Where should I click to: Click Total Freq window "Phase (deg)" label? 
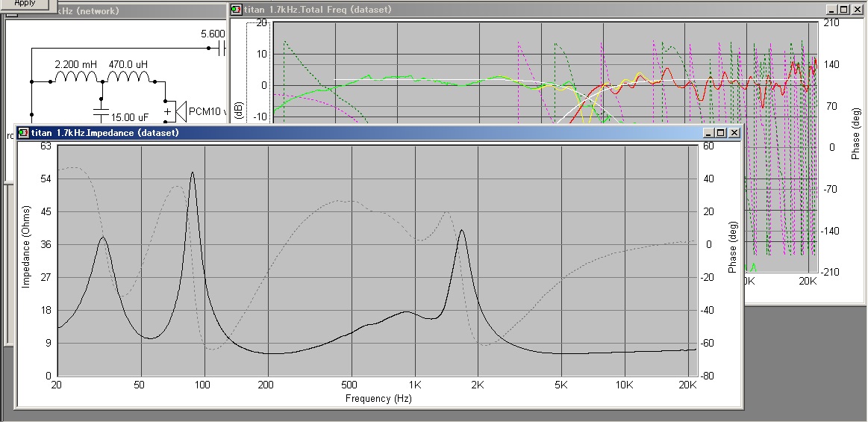856,134
